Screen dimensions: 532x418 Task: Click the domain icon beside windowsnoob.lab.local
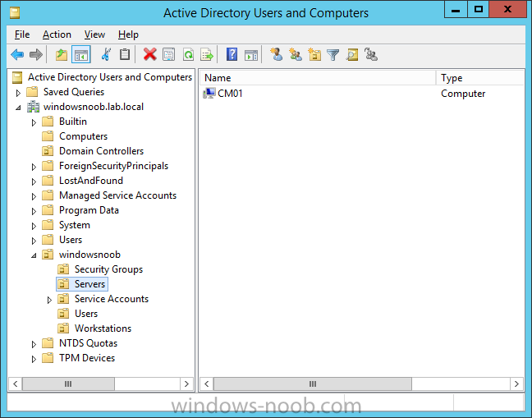tap(33, 107)
